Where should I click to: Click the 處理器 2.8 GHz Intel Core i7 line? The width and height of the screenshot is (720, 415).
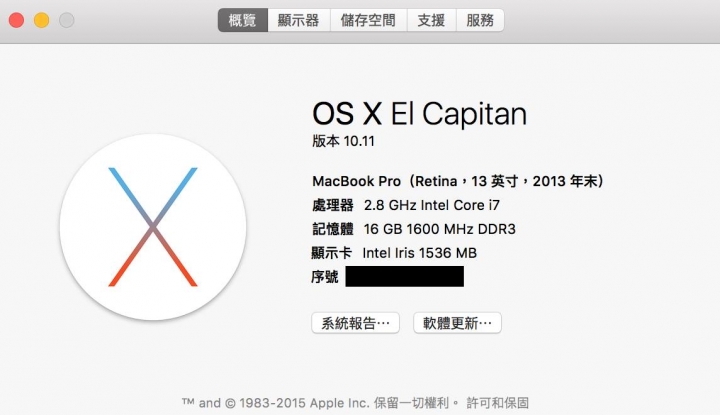coord(406,205)
